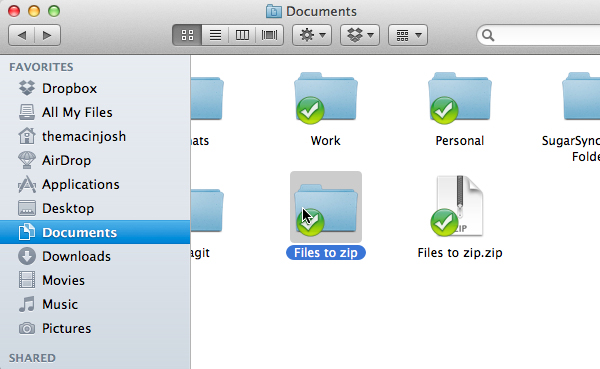Go forward with the right arrow button
Screen dimensions: 600x369
[47, 35]
